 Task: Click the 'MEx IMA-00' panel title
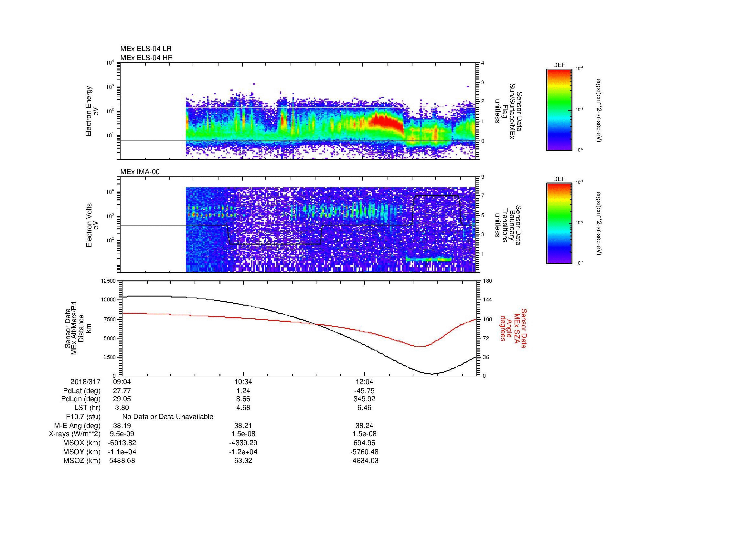pos(140,172)
